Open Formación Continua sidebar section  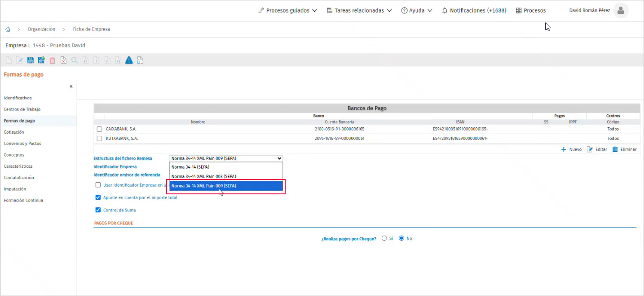(x=23, y=201)
